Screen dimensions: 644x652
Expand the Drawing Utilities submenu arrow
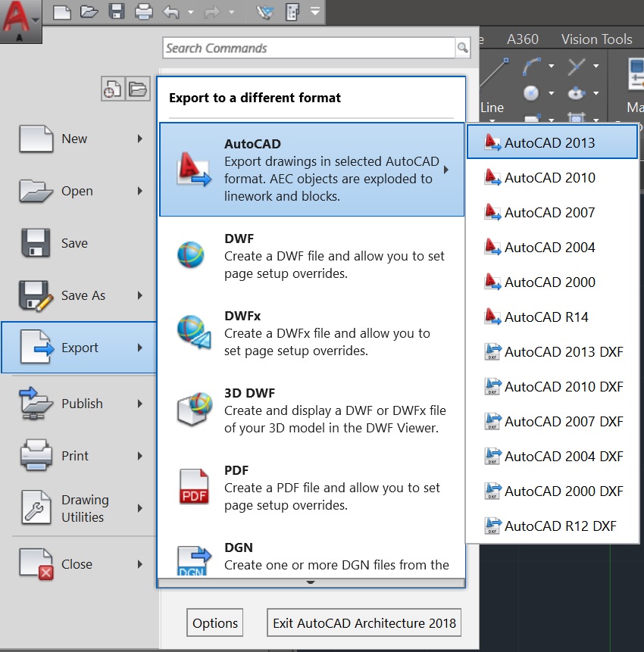140,508
